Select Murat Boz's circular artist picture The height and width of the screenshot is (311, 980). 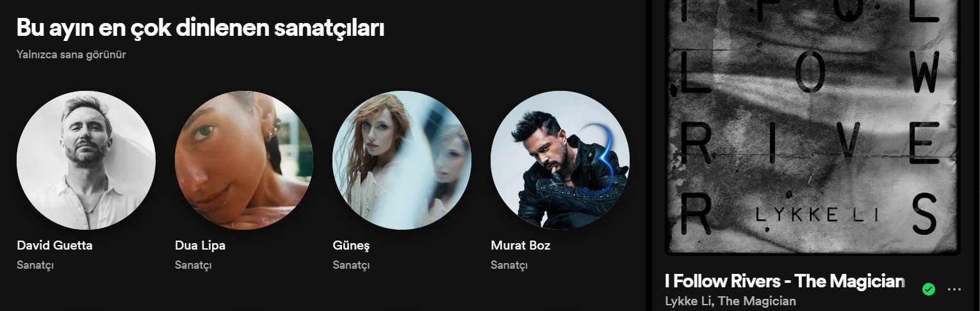pyautogui.click(x=560, y=160)
